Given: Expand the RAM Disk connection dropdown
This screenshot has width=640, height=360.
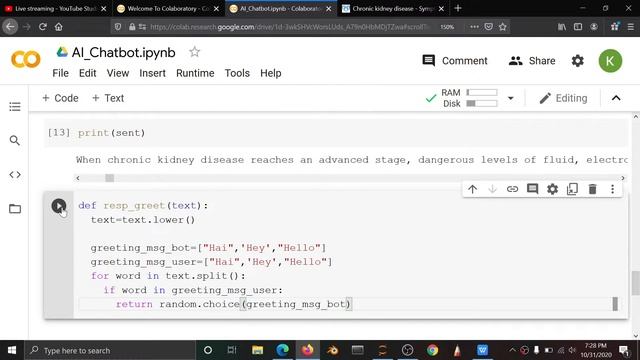Looking at the screenshot, I should pyautogui.click(x=510, y=98).
